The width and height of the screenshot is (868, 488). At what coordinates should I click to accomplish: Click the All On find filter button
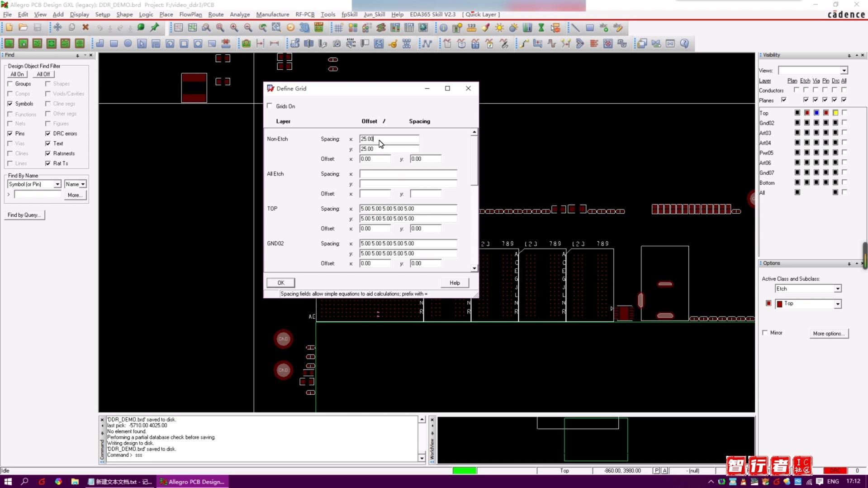(x=17, y=74)
